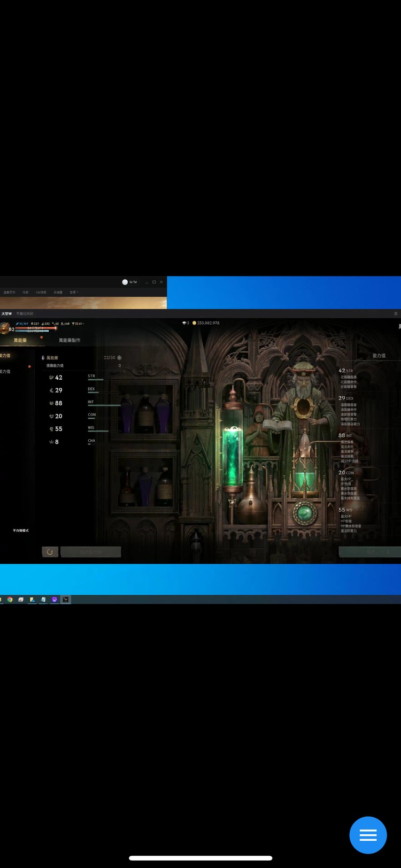Image resolution: width=401 pixels, height=868 pixels.
Task: Click the WIS icon beside 55
Action: [x=51, y=429]
